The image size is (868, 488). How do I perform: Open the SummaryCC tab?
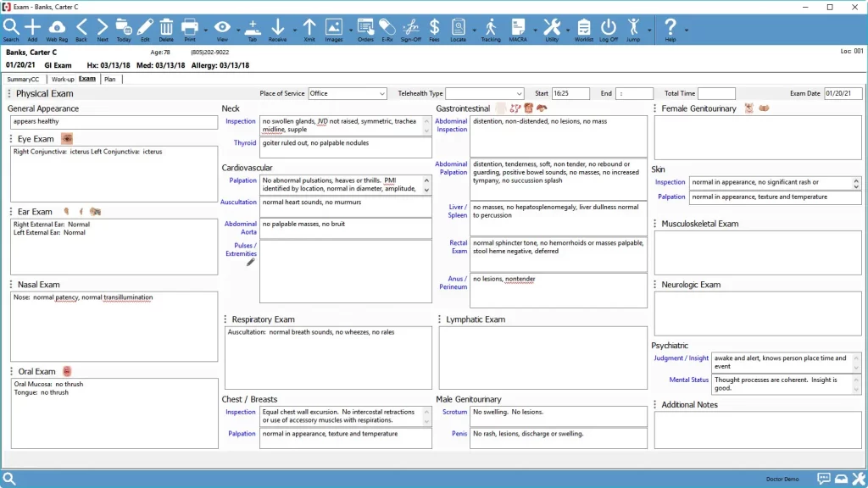point(24,78)
